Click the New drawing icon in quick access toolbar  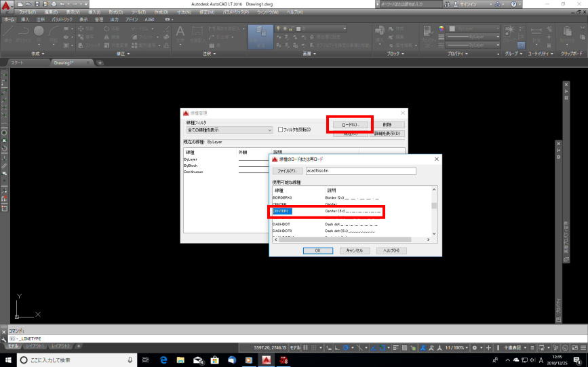click(x=20, y=4)
